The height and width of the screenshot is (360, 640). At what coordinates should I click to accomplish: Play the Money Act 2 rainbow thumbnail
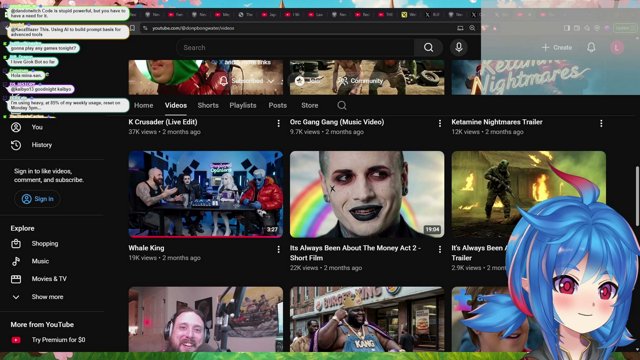367,194
